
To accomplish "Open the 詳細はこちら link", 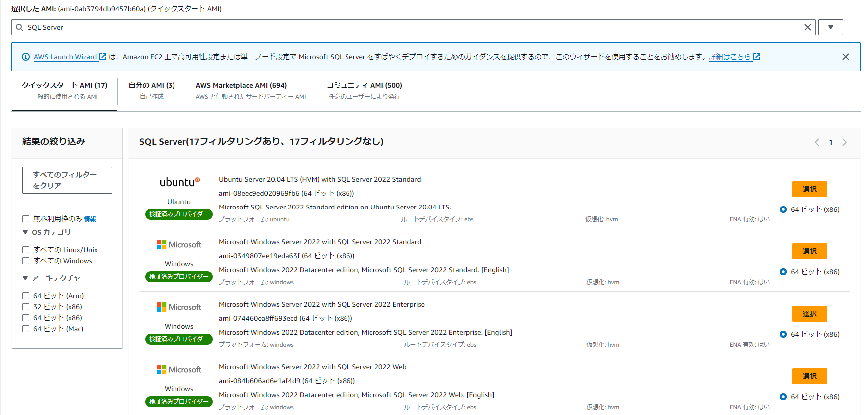I will 730,57.
